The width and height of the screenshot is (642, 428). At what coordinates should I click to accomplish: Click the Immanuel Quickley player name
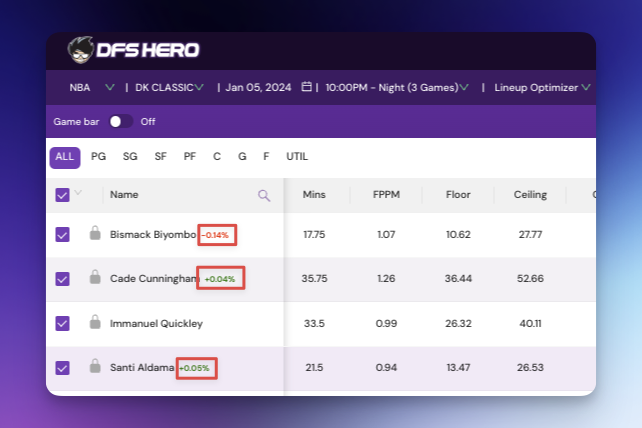point(156,324)
